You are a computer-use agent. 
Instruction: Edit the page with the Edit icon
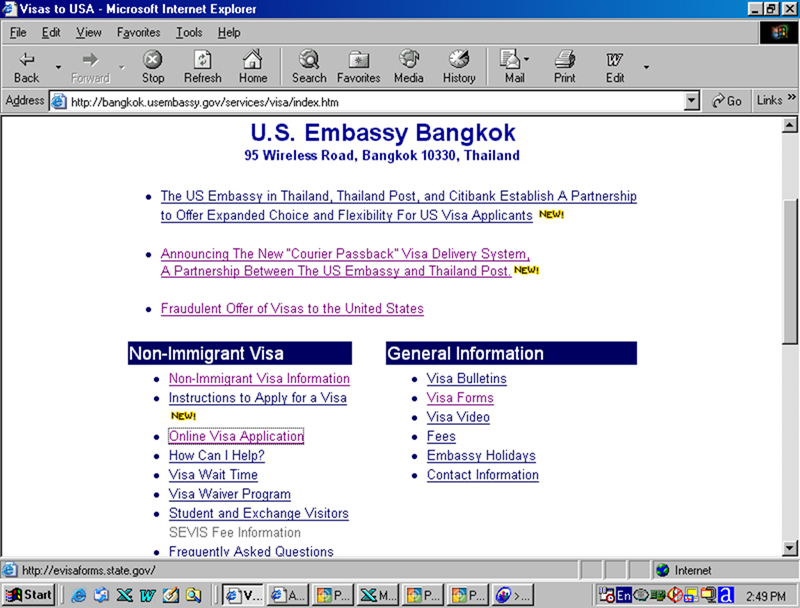[615, 66]
